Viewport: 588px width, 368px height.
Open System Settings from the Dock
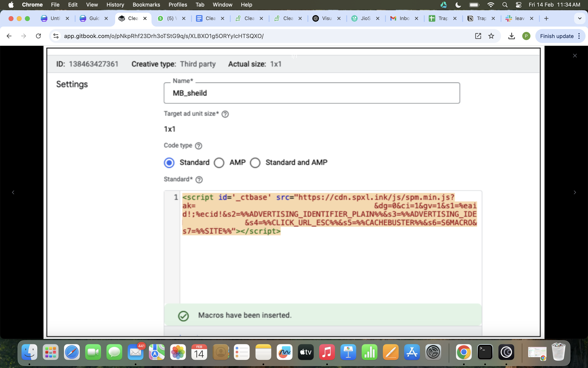tap(433, 352)
